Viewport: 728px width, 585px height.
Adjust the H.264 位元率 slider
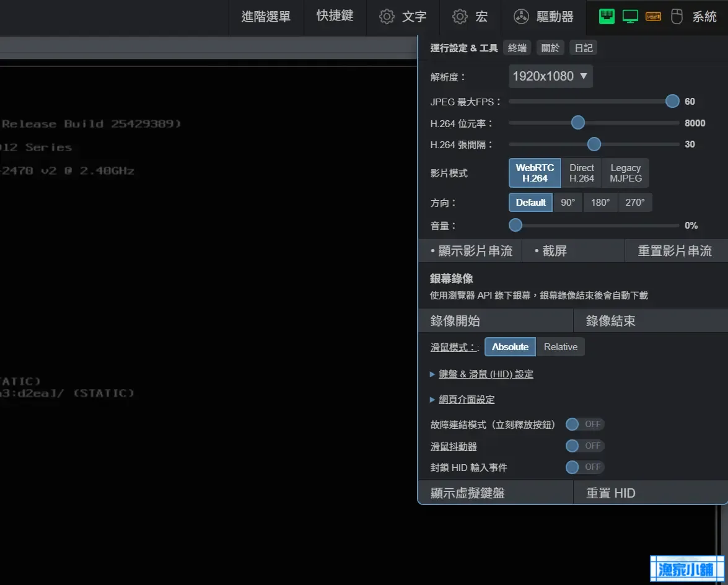point(594,123)
